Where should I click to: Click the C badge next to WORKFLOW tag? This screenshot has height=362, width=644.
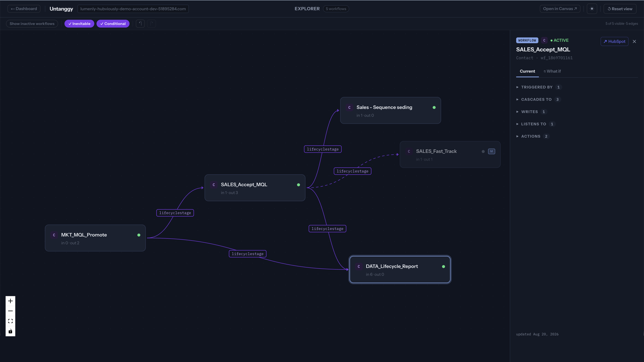click(x=544, y=40)
